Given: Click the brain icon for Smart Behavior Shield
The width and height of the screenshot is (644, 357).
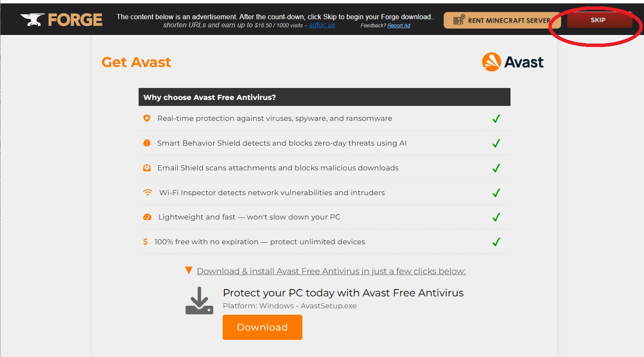Looking at the screenshot, I should tap(147, 143).
